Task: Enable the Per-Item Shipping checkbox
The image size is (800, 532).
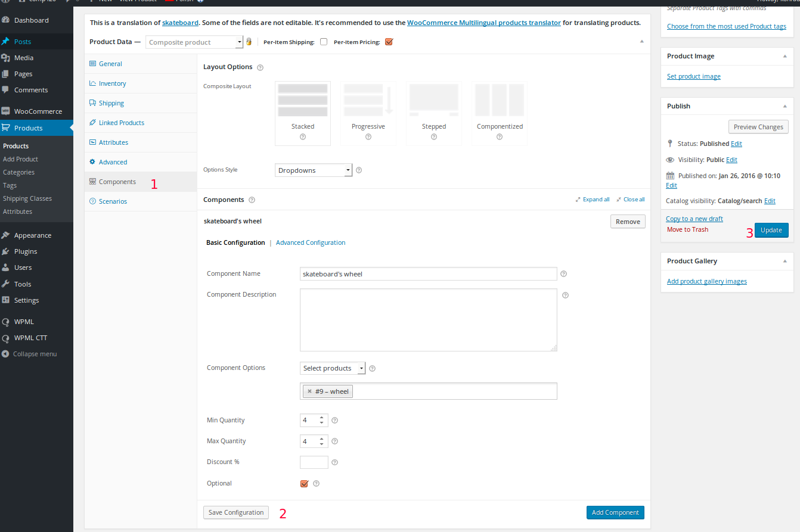Action: pyautogui.click(x=324, y=42)
